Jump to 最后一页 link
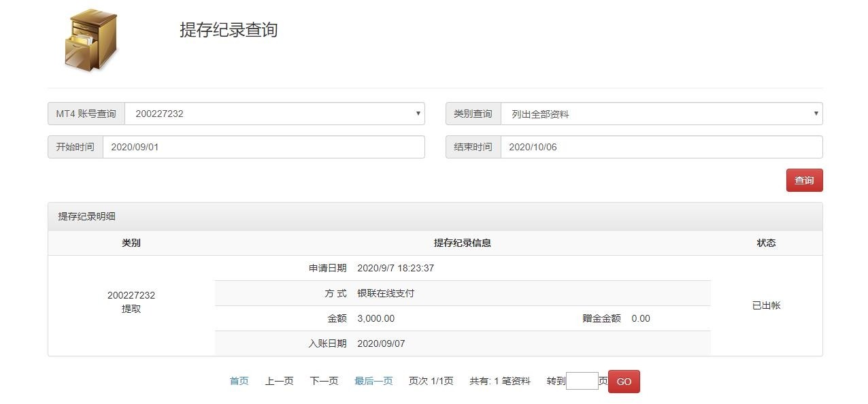This screenshot has height=404, width=868. 373,381
